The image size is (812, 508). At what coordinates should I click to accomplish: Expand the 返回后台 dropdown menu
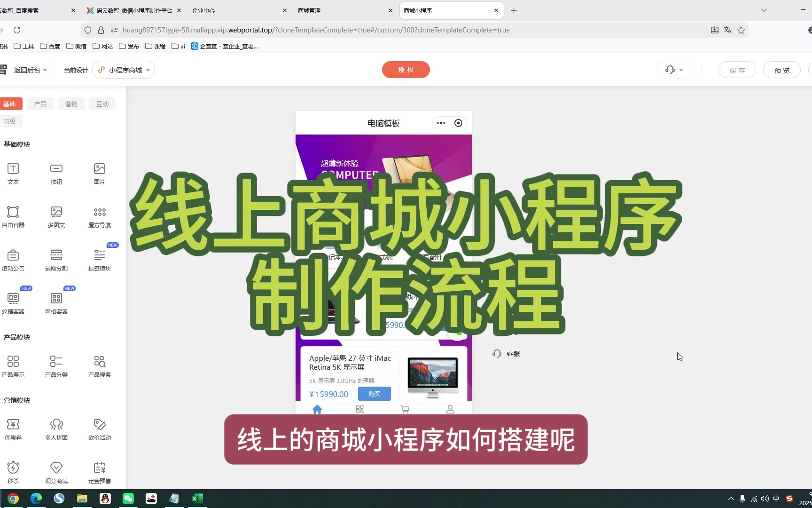point(30,70)
